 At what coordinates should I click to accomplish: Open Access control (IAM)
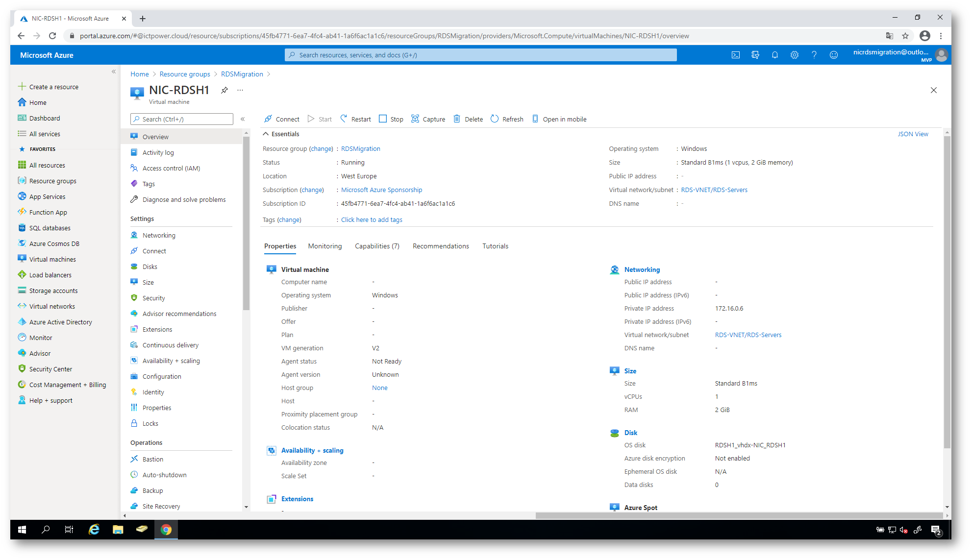[x=165, y=168]
